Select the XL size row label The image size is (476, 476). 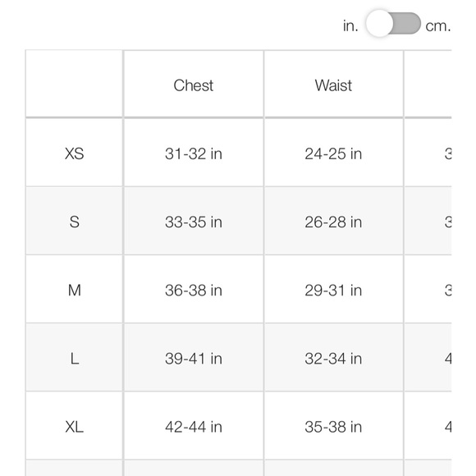click(x=75, y=427)
